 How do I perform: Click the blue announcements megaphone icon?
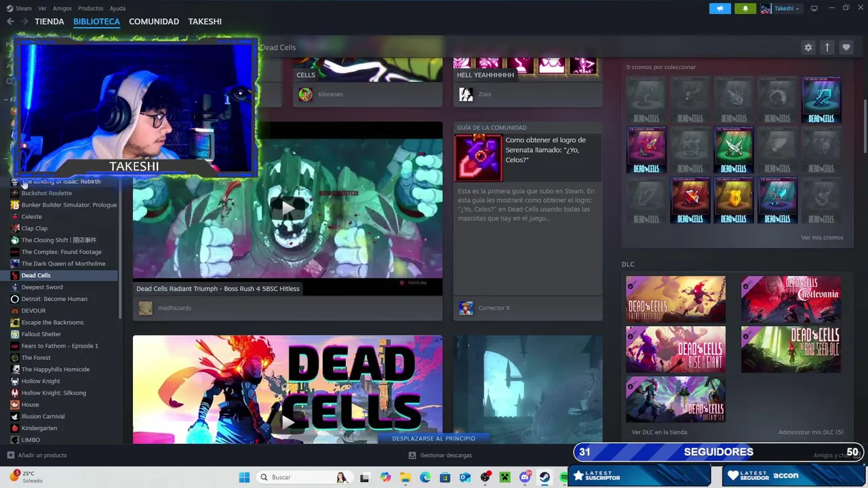click(720, 8)
